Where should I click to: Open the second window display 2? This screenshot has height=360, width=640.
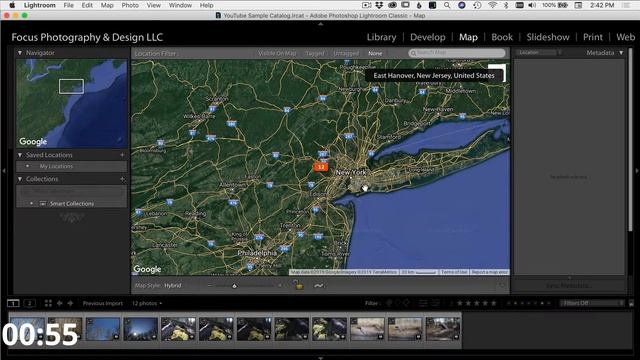tap(29, 303)
